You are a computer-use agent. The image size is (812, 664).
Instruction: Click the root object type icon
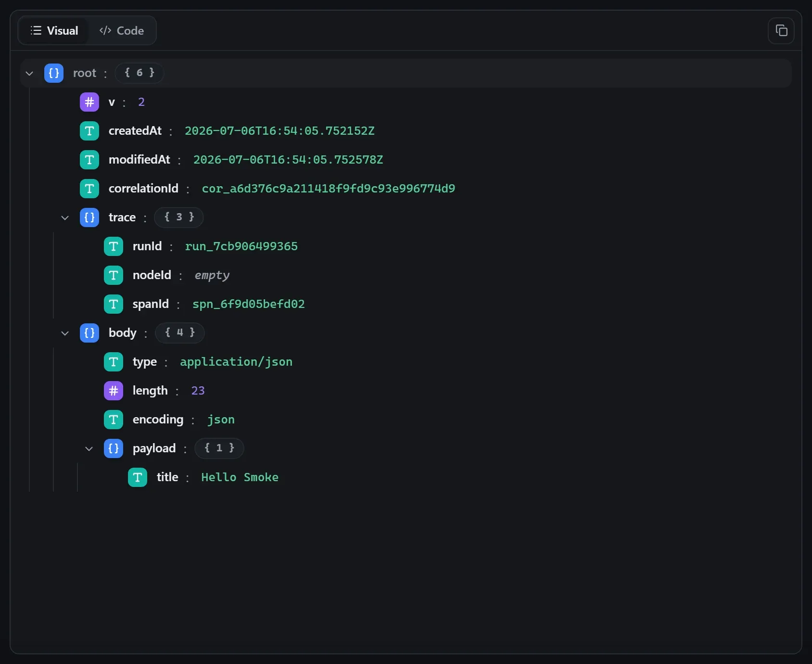click(54, 73)
